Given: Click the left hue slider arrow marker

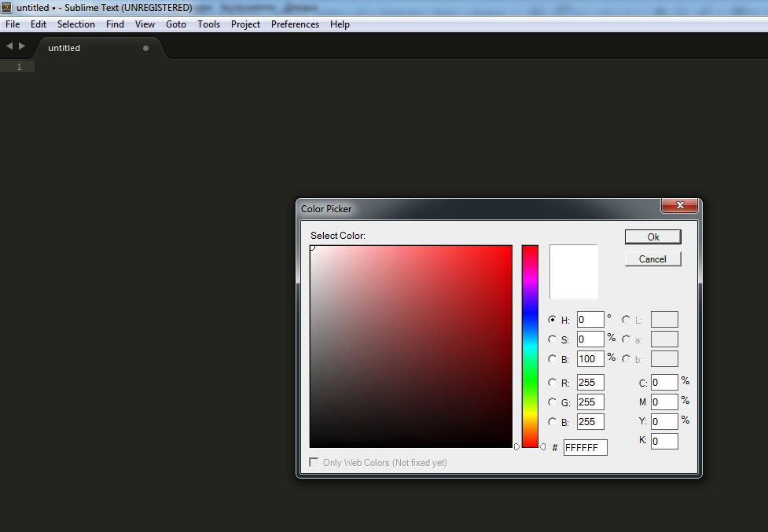Looking at the screenshot, I should tap(516, 446).
